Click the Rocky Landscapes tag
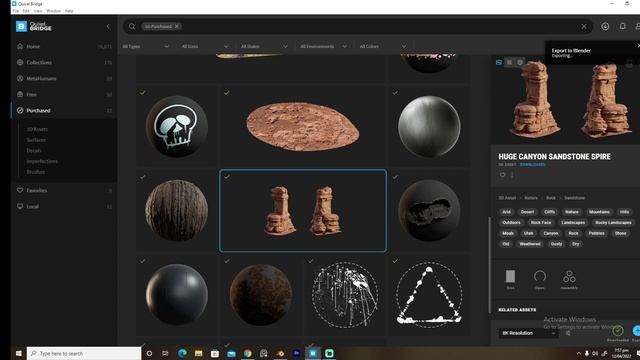This screenshot has width=640, height=360. pos(613,222)
